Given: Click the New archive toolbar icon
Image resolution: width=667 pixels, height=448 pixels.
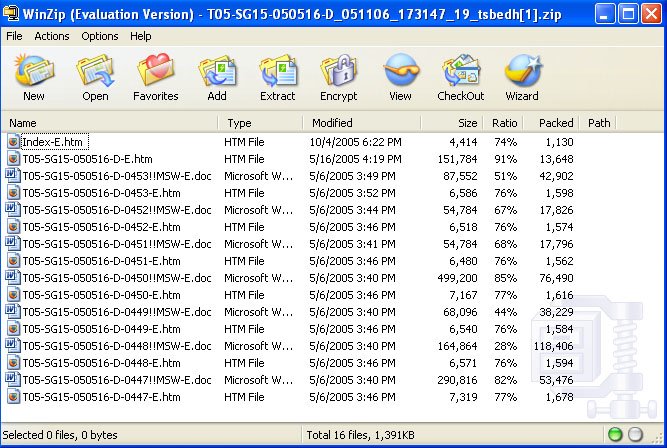Looking at the screenshot, I should click(x=34, y=71).
